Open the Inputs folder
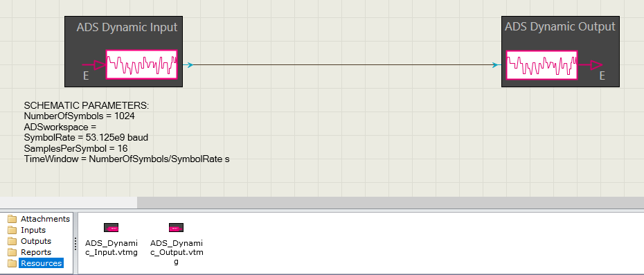This screenshot has height=275, width=644. pos(33,230)
